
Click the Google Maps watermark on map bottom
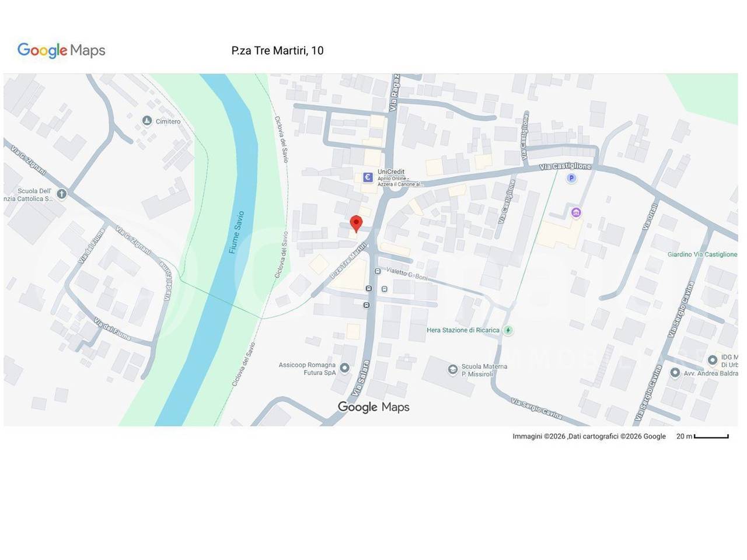click(x=373, y=407)
